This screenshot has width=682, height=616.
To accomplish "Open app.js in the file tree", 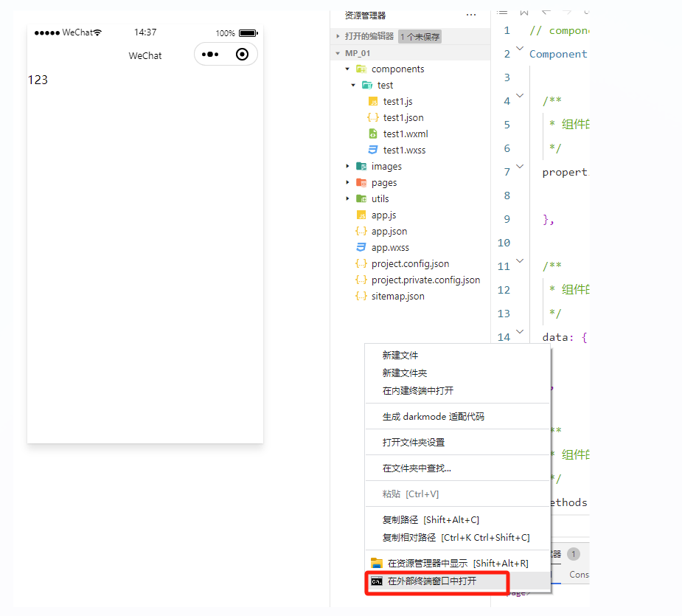I will point(383,215).
